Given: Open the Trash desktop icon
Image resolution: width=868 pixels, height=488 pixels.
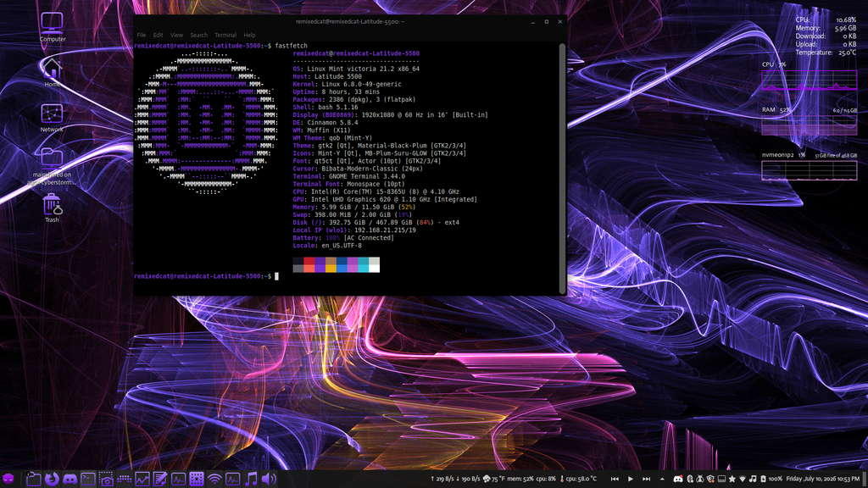Looking at the screenshot, I should (x=52, y=208).
